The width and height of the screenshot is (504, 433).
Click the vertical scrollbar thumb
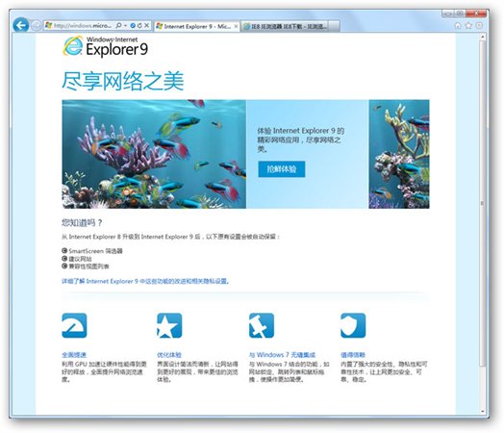[482, 203]
